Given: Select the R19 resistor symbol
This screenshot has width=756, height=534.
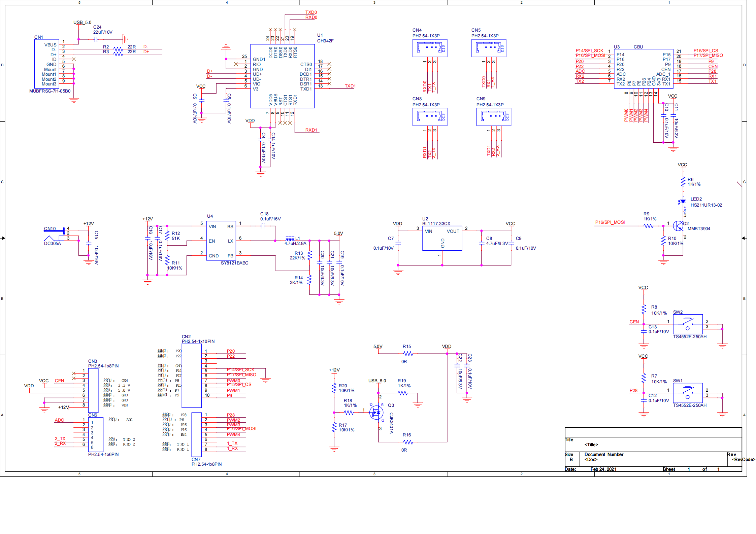Looking at the screenshot, I should coord(403,393).
